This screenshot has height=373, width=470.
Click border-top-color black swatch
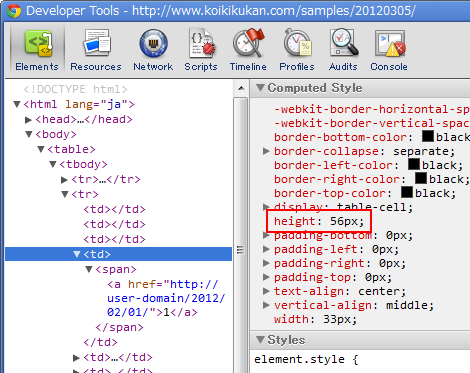[407, 192]
